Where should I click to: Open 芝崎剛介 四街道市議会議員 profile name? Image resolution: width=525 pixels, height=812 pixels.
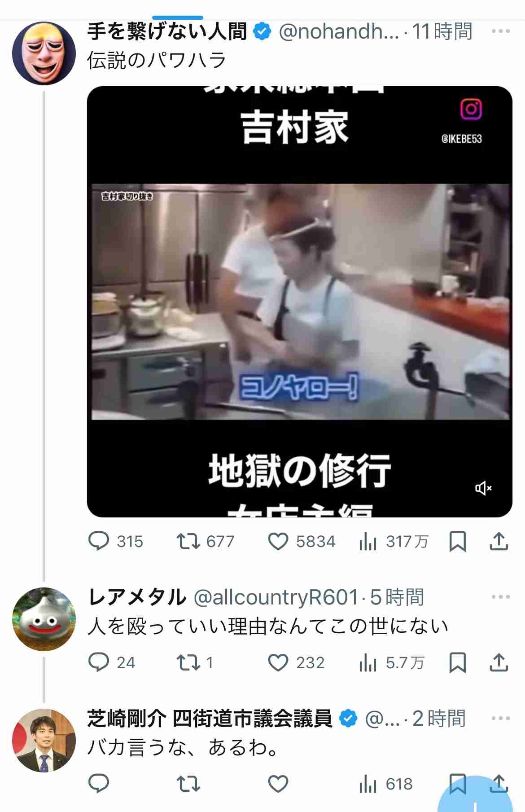point(210,718)
